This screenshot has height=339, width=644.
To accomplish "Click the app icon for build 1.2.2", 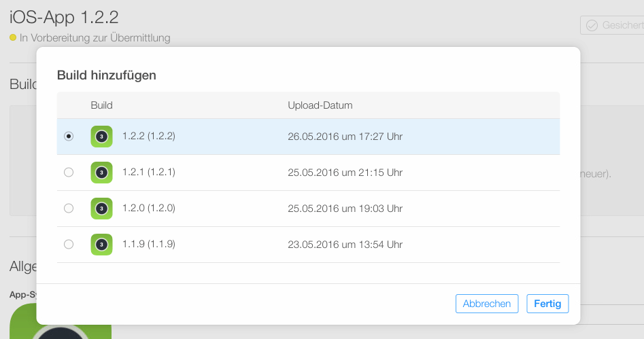I will (x=101, y=137).
